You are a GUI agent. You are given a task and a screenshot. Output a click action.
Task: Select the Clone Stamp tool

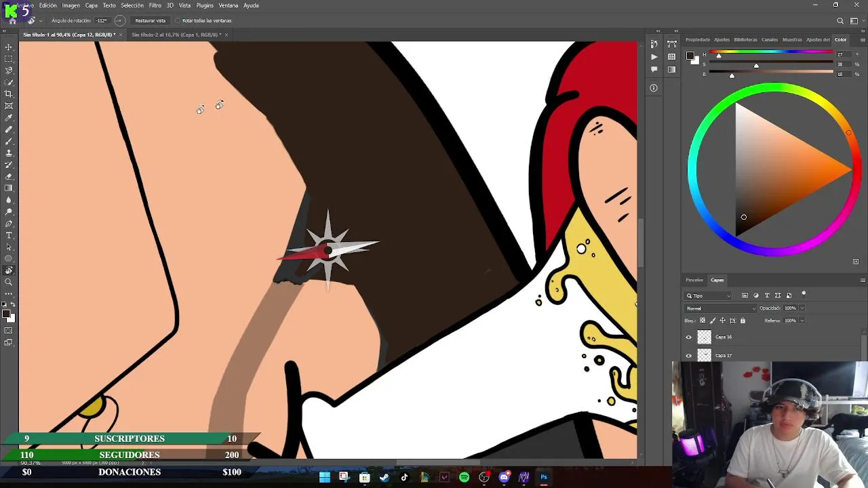pos(9,153)
